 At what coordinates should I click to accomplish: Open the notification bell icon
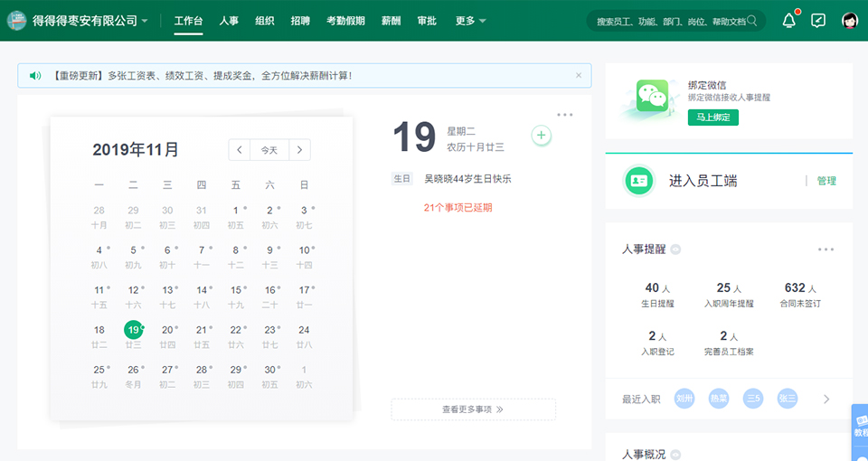coord(789,20)
